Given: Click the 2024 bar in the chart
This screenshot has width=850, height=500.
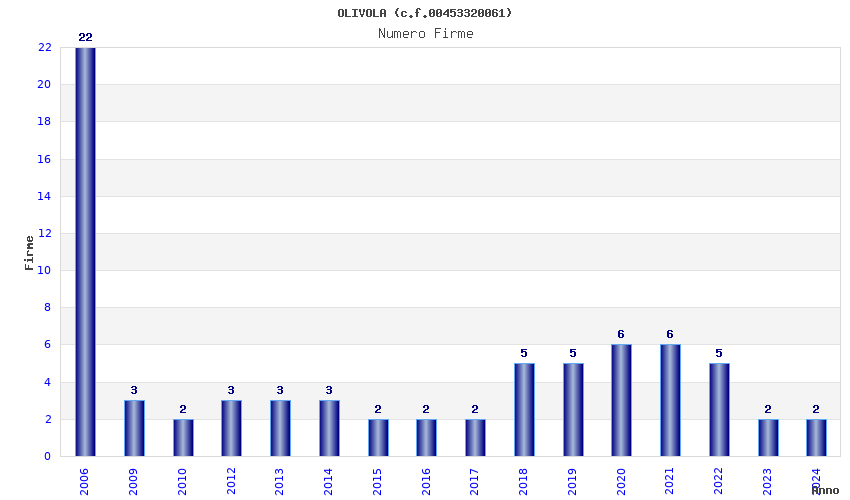Looking at the screenshot, I should click(816, 438).
